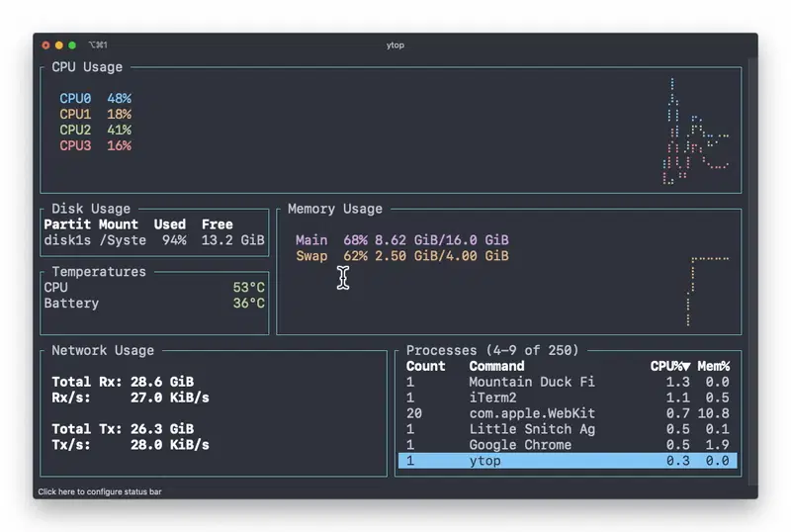Click the Network Usage panel title
The height and width of the screenshot is (532, 791).
point(103,350)
